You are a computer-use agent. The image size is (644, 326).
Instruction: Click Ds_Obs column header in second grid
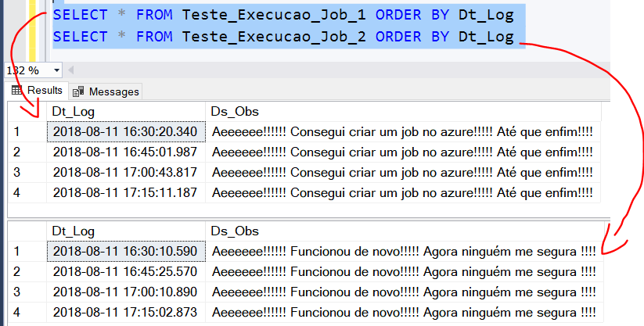click(x=235, y=231)
